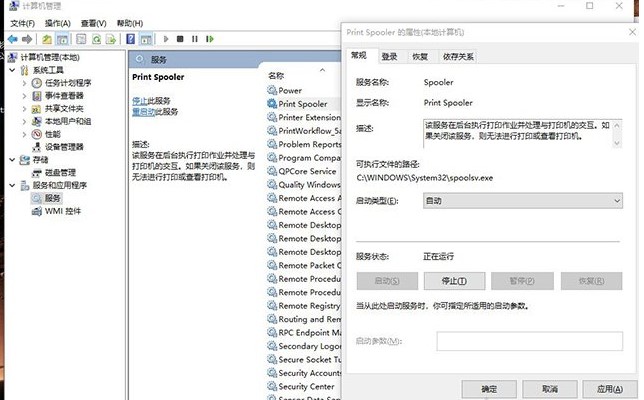Select Performance (性能) tree item
The width and height of the screenshot is (644, 400).
(53, 134)
